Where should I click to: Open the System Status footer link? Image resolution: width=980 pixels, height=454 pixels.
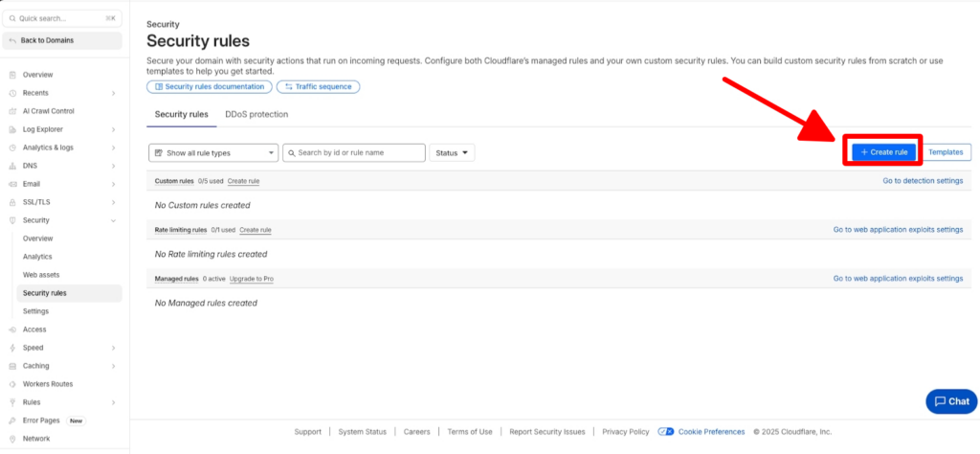[x=363, y=431]
